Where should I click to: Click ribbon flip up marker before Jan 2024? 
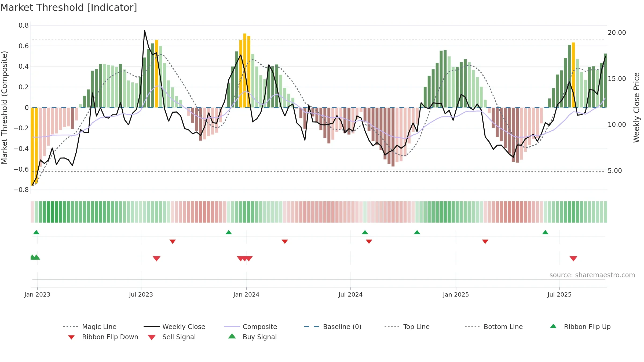(229, 232)
